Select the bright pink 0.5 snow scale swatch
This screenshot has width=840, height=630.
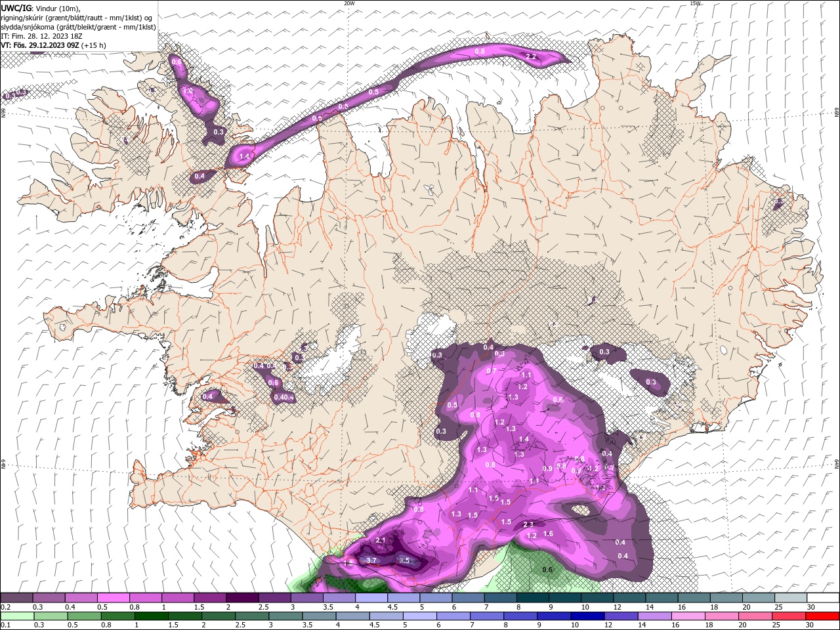coord(114,598)
